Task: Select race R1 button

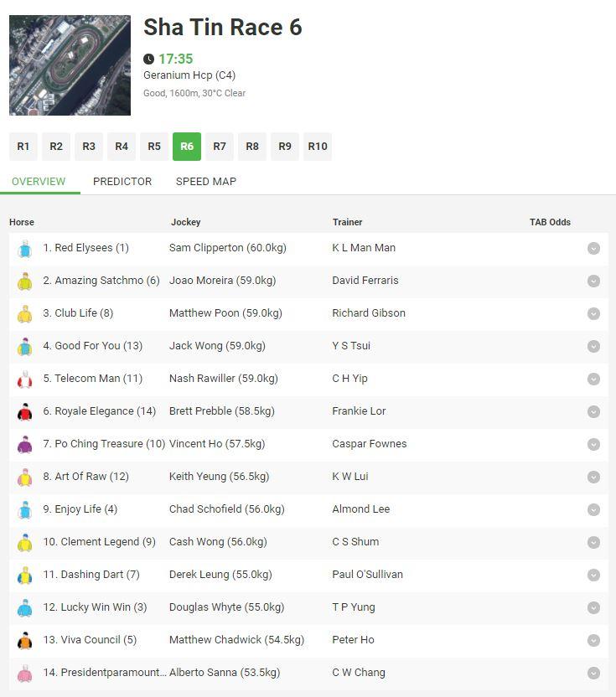Action: point(23,146)
